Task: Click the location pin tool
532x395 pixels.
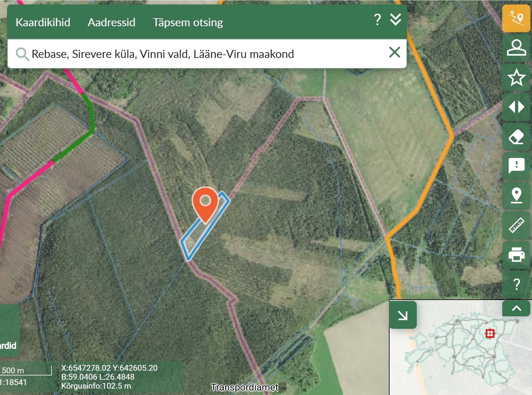Action: (x=516, y=195)
